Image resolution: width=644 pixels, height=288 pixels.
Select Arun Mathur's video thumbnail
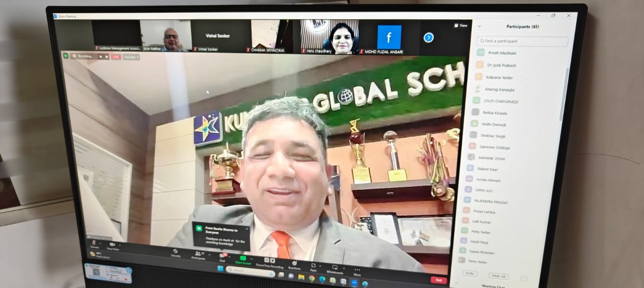tap(166, 35)
